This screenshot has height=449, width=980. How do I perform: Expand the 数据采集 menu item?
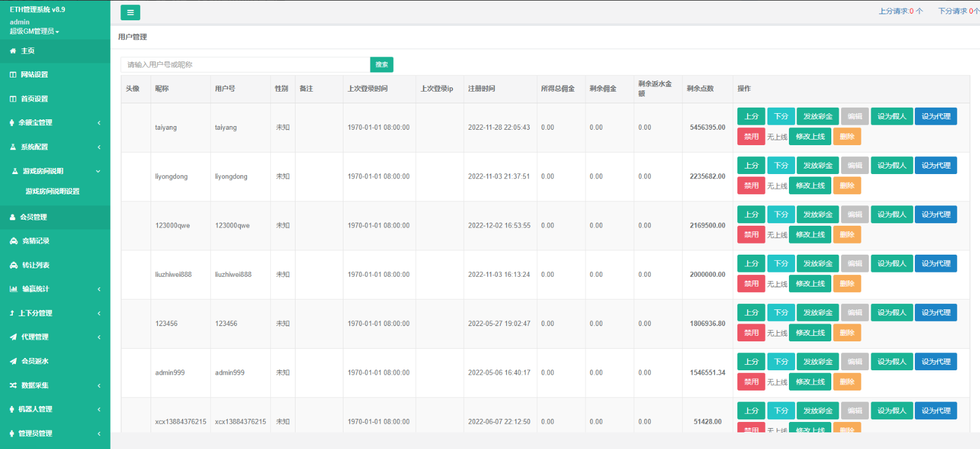[55, 386]
